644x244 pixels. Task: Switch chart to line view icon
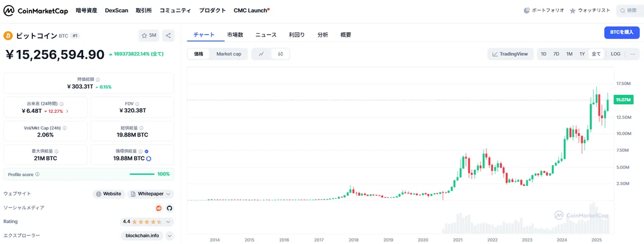click(x=261, y=54)
